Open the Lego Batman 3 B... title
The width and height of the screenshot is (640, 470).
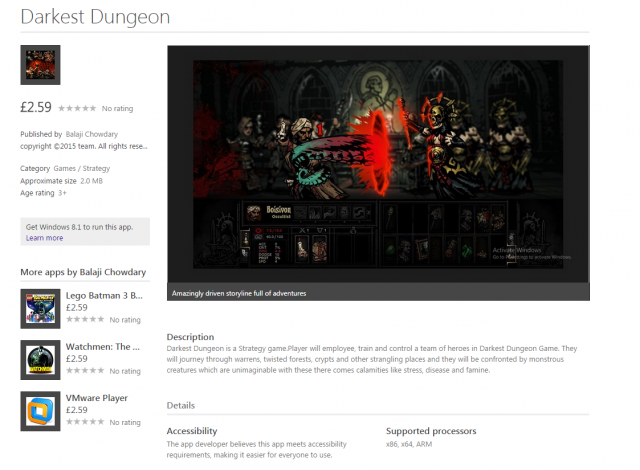click(104, 295)
